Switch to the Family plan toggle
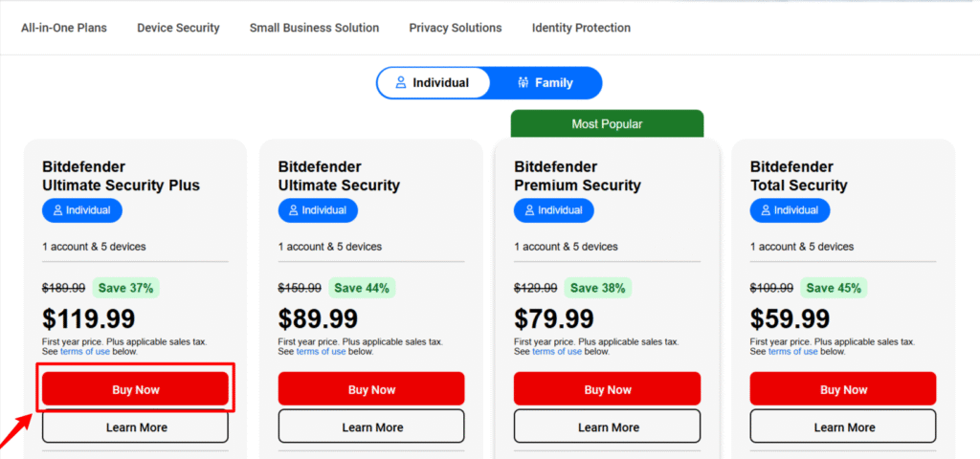This screenshot has width=980, height=459. click(546, 83)
